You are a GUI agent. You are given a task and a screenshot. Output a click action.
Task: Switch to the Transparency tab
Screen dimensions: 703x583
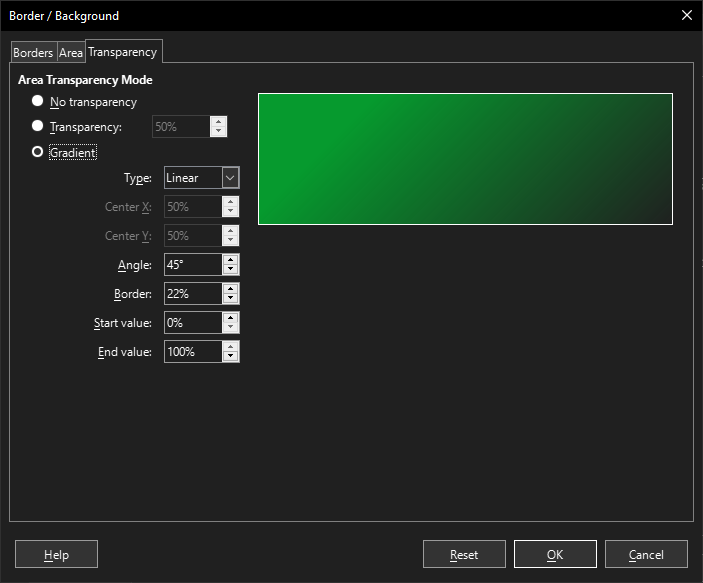pos(123,52)
